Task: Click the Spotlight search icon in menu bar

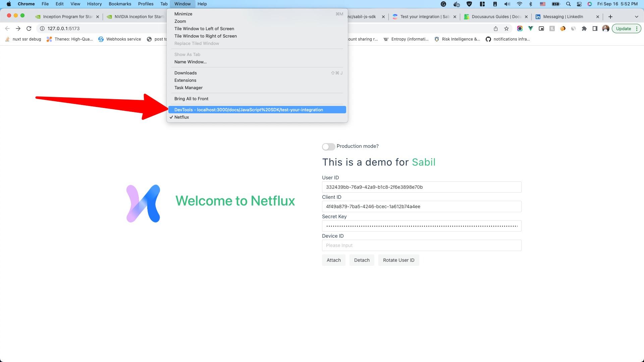Action: click(x=568, y=4)
